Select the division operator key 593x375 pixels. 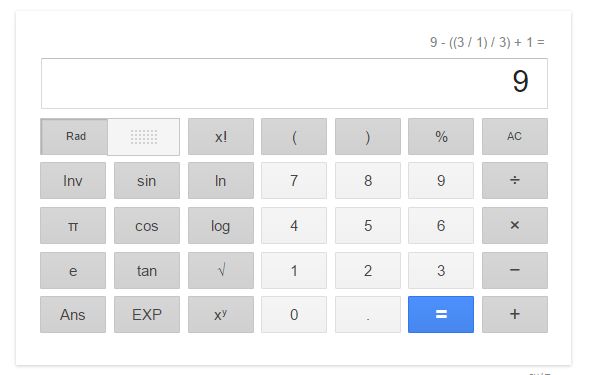click(x=515, y=180)
